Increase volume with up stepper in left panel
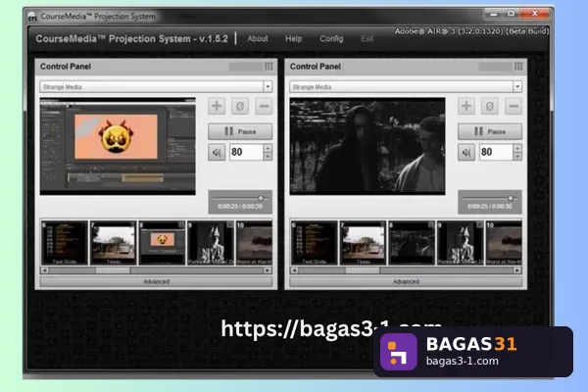This screenshot has width=588, height=392. pos(268,148)
